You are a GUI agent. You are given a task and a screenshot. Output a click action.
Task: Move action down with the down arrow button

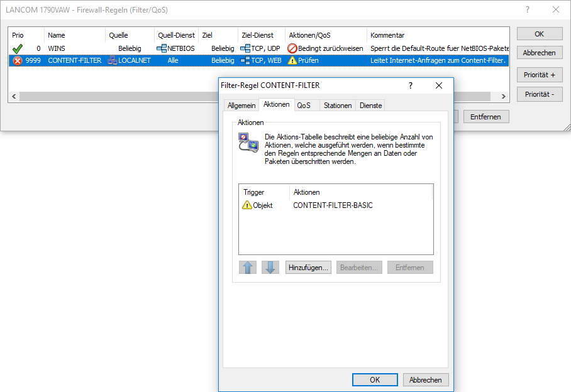(x=270, y=267)
